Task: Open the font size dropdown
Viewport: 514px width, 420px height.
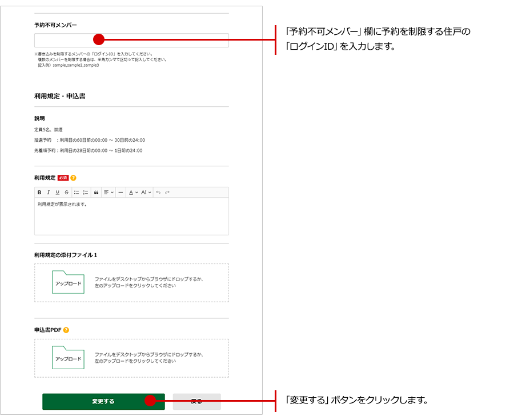Action: [146, 193]
